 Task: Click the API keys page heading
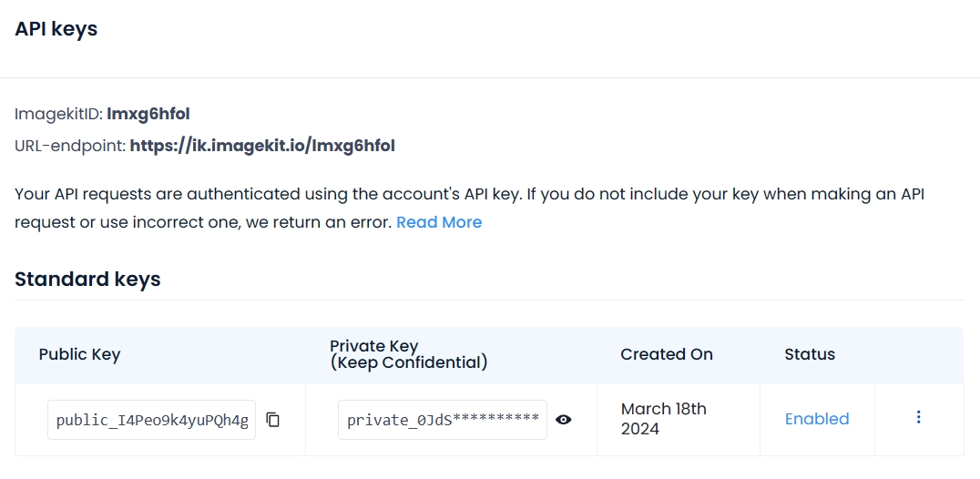pyautogui.click(x=56, y=29)
